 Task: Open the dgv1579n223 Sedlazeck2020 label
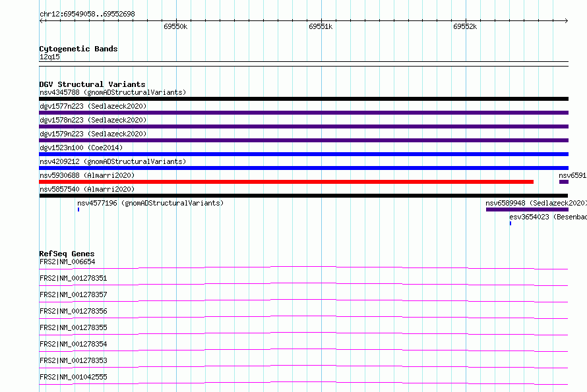point(93,134)
